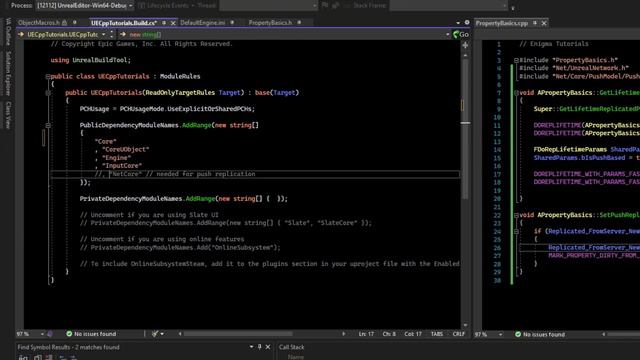The image size is (640, 360).
Task: Close the UECppTutorials.Build.cs tab
Action: coord(173,23)
